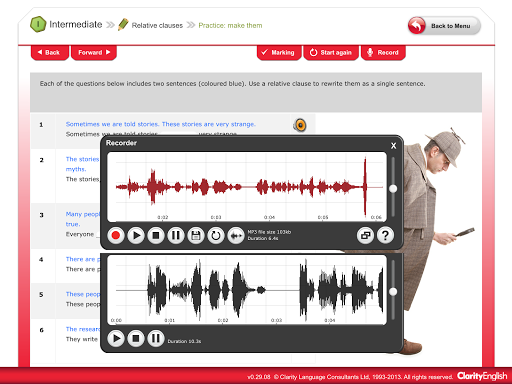Image resolution: width=512 pixels, height=384 pixels.
Task: Play question 1 audio via speaker icon
Action: coord(300,125)
